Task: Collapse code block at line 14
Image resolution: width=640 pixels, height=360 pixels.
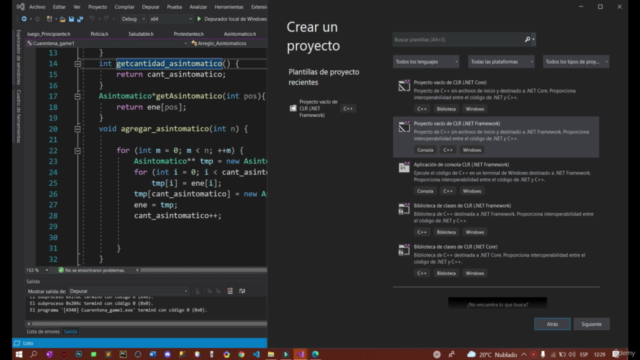Action: (77, 64)
